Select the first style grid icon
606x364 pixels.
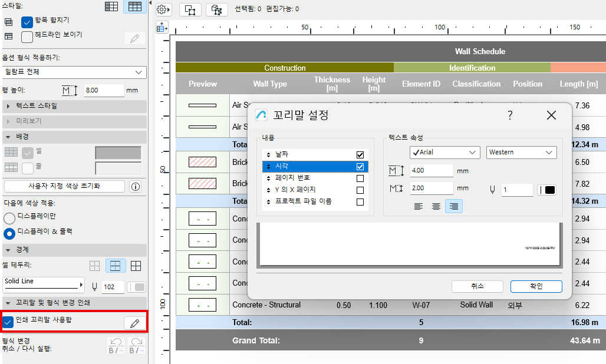pyautogui.click(x=111, y=6)
